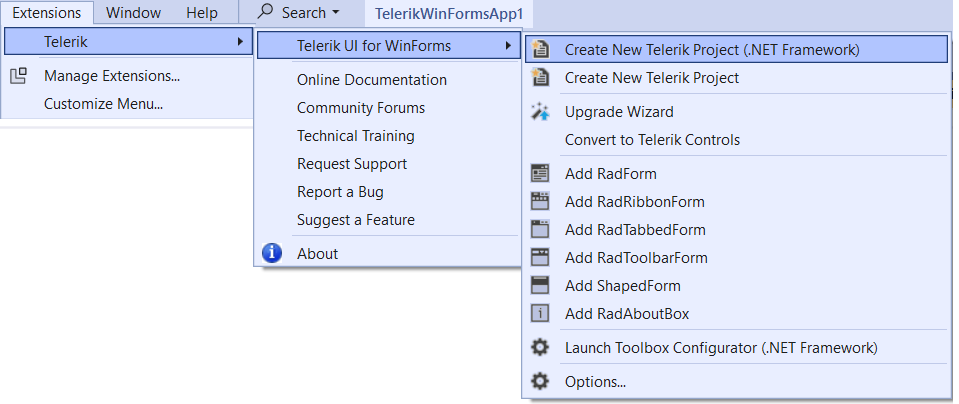
Task: Click the Add RadToolbarForm icon
Action: tap(540, 258)
